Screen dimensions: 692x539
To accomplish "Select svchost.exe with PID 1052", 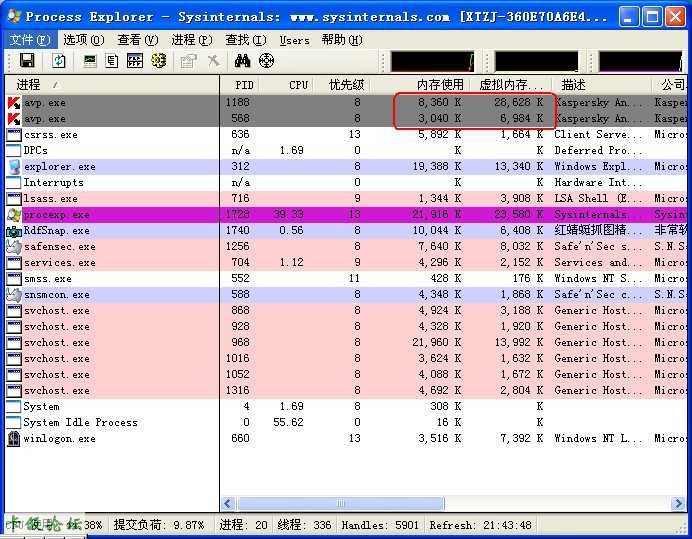I will [346, 375].
